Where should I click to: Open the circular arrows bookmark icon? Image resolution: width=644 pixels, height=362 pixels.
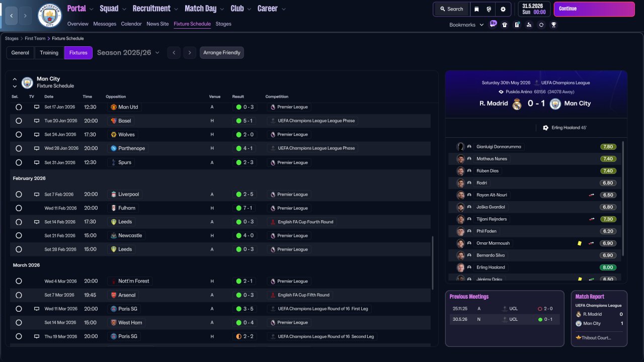tap(541, 25)
